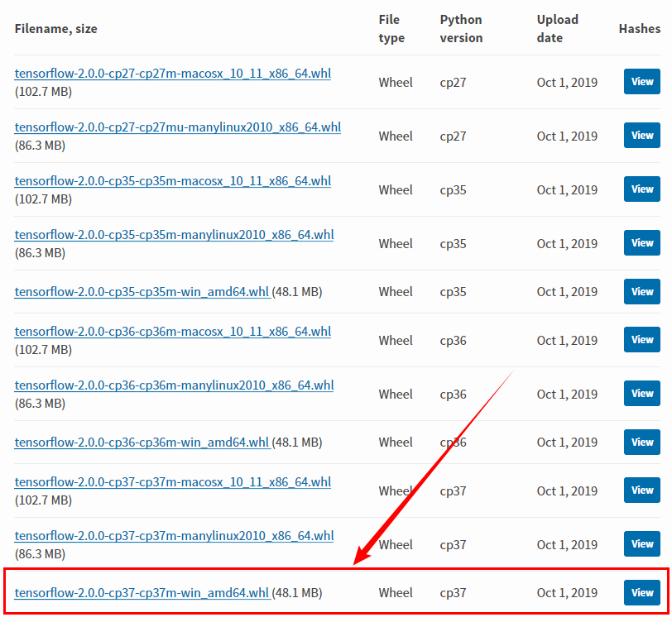Download tensorflow-2.0.0-cp37-cp37m-win_amd64.whl file

[142, 593]
